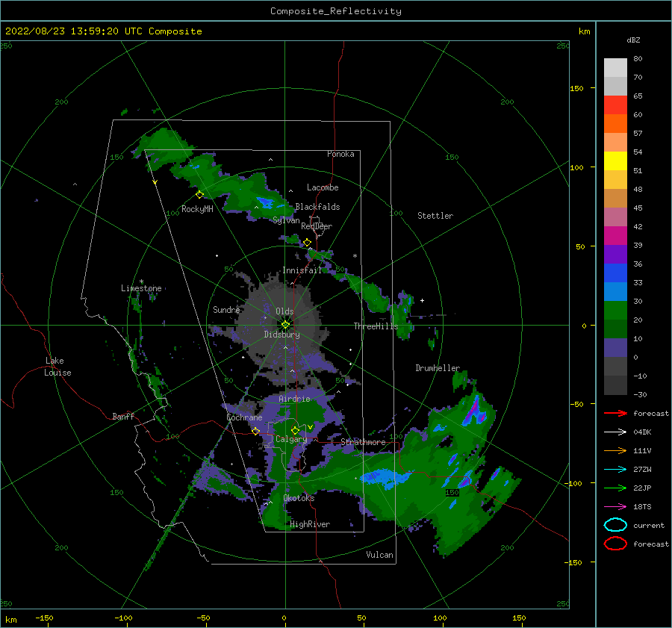Click the green 22JP arrow icon
Screen dimensions: 672x628
point(615,488)
